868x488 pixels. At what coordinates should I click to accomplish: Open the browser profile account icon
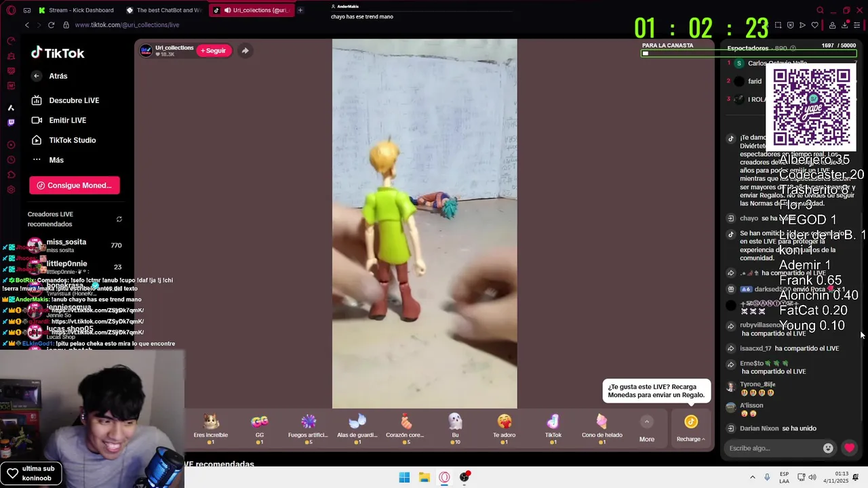(832, 25)
